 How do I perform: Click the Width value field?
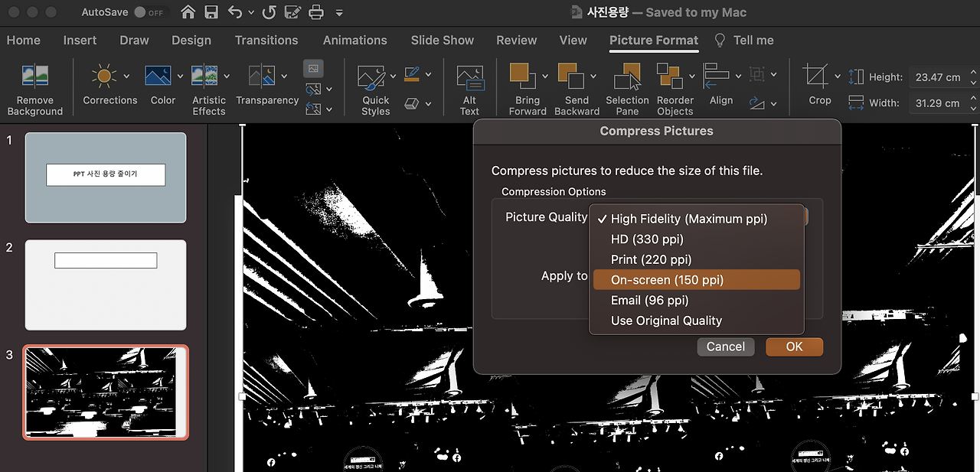[x=938, y=103]
